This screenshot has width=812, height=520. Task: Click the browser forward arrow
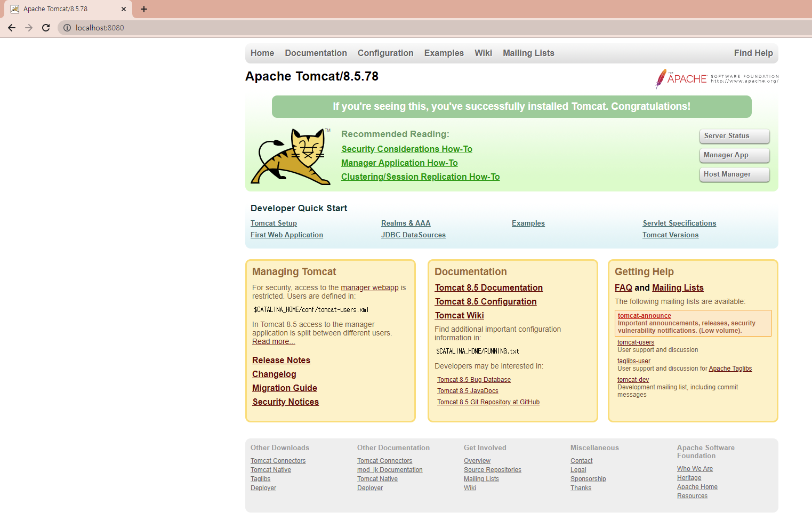pyautogui.click(x=29, y=28)
